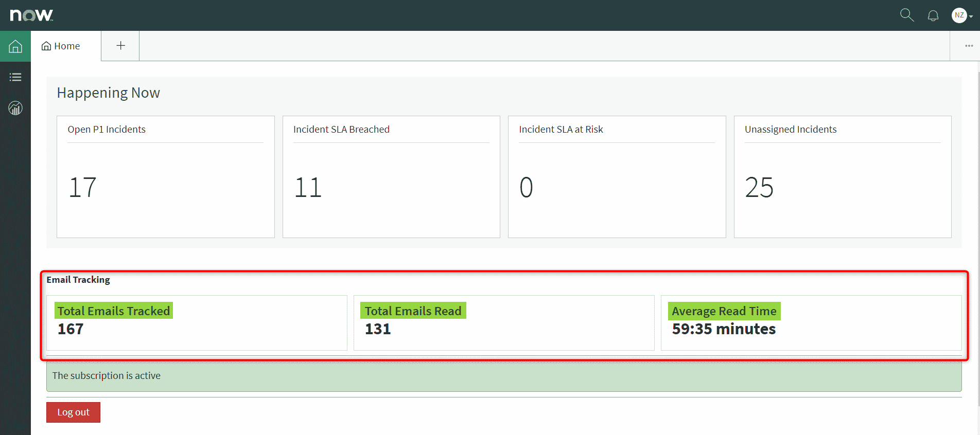Select the Home icon in left sidebar
Screen dimensions: 980x435
click(15, 46)
